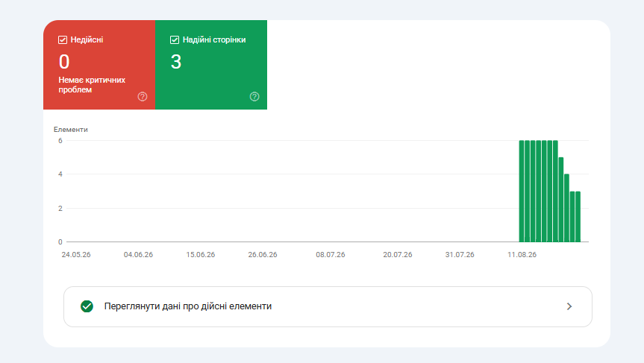Click the 20.07.26 date label
This screenshot has height=363, width=644.
[x=398, y=255]
